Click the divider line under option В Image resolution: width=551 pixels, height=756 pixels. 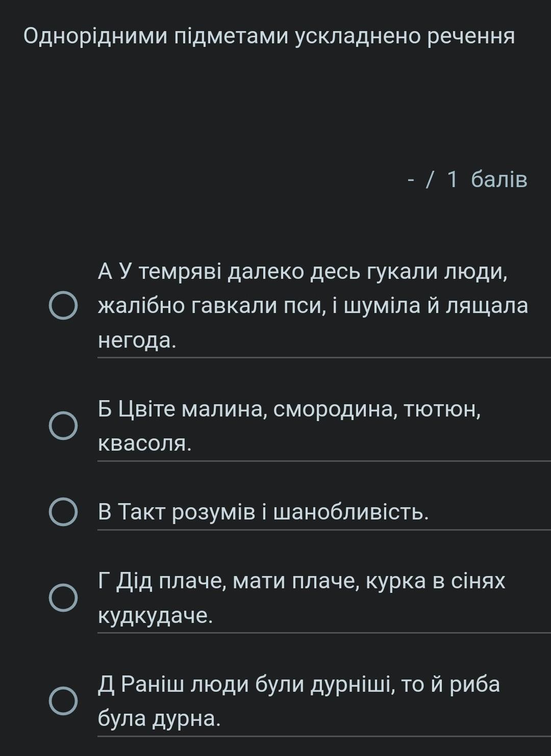[x=324, y=530]
